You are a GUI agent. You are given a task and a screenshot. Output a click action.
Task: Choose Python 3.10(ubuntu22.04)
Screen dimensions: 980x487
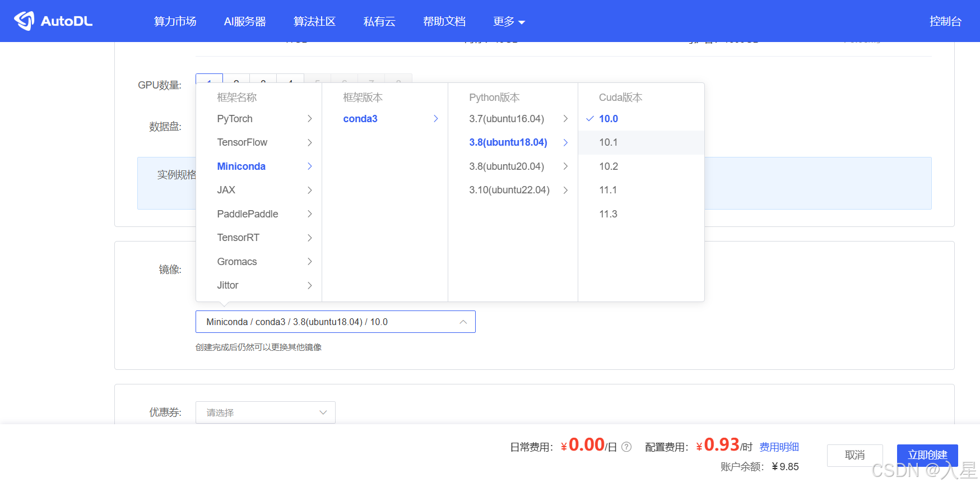(513, 190)
